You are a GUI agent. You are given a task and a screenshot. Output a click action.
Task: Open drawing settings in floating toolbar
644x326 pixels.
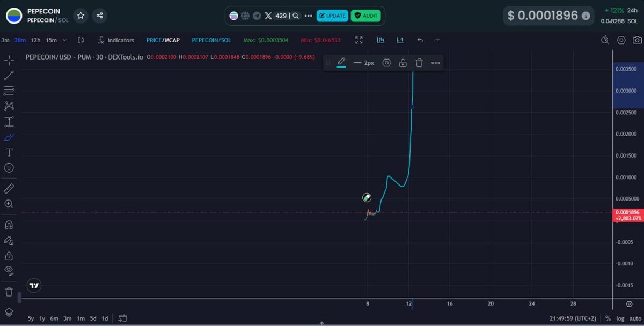[386, 63]
